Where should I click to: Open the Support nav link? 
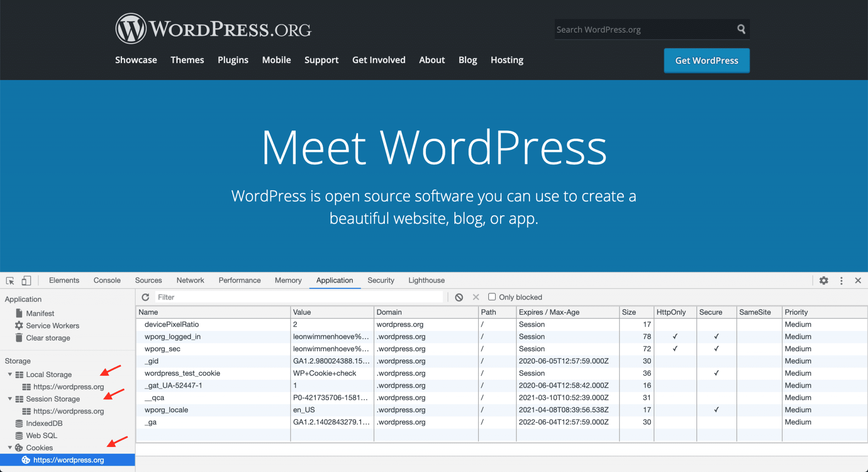(322, 60)
